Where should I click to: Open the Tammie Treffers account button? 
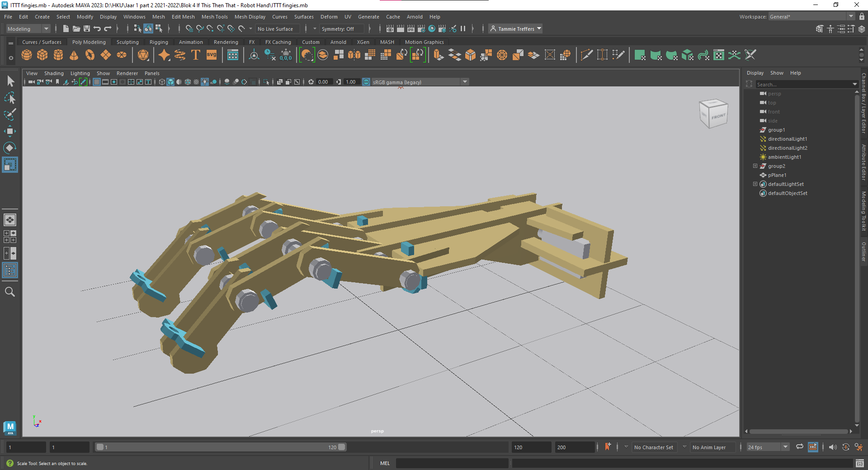pyautogui.click(x=515, y=28)
